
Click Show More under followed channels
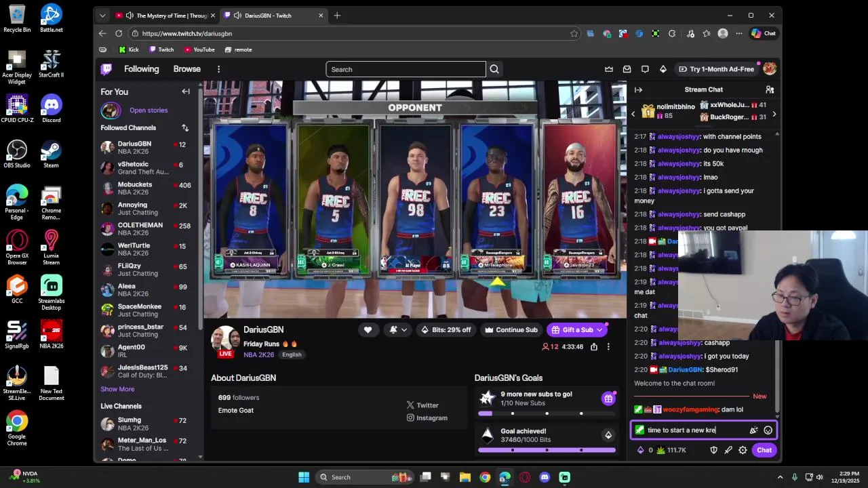pyautogui.click(x=117, y=389)
